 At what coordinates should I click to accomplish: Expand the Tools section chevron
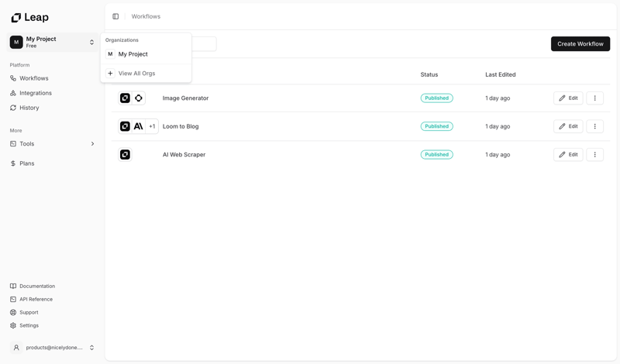[x=92, y=144]
